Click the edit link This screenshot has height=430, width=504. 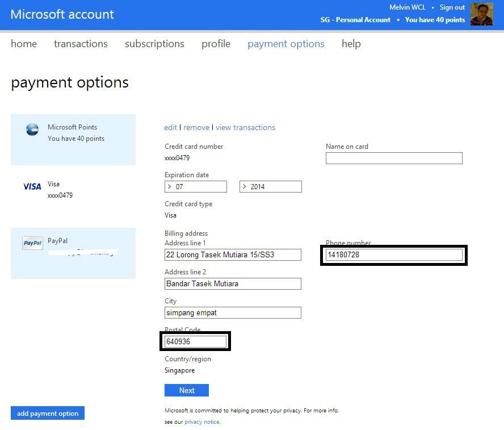170,127
